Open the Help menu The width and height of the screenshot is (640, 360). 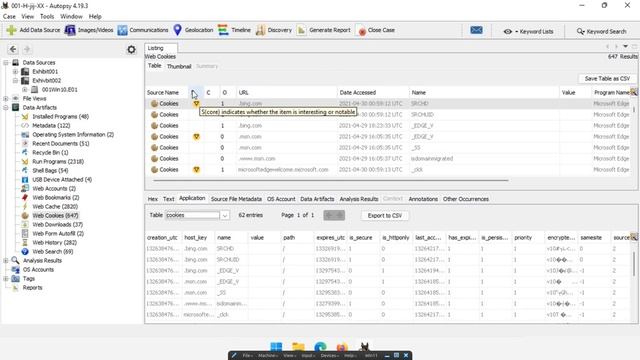[x=95, y=17]
